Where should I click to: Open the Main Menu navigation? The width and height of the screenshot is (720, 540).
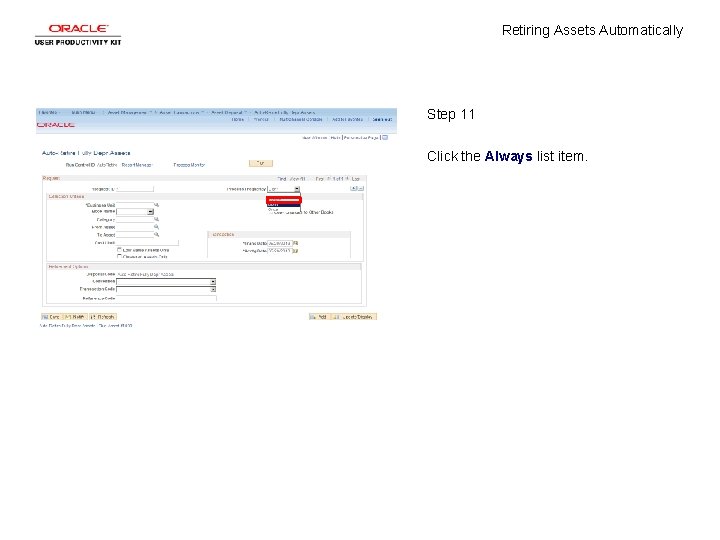pyautogui.click(x=84, y=112)
